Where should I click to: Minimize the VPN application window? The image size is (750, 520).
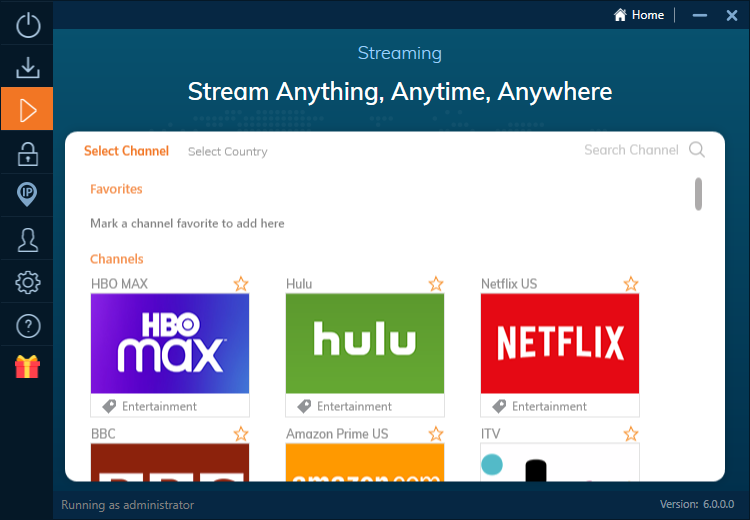pyautogui.click(x=700, y=15)
